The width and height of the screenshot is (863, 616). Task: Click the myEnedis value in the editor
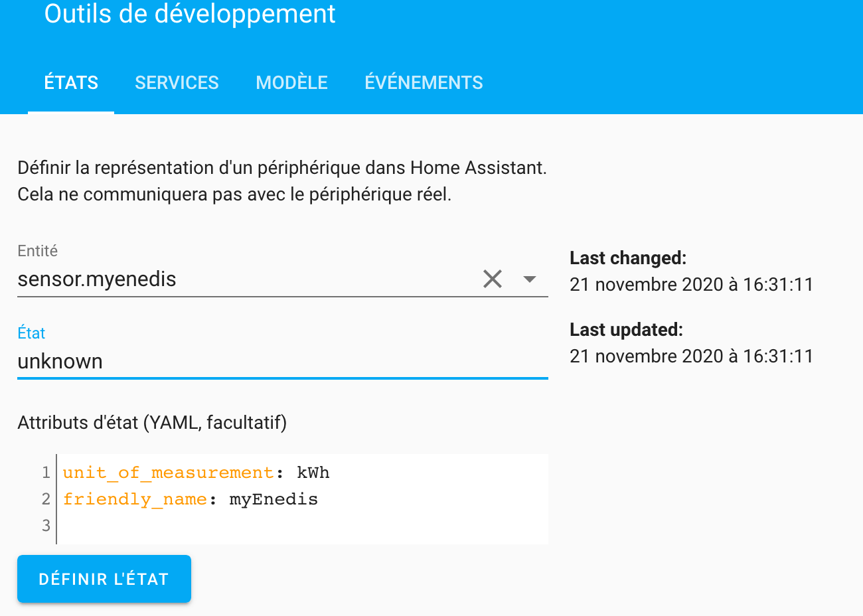coord(274,499)
